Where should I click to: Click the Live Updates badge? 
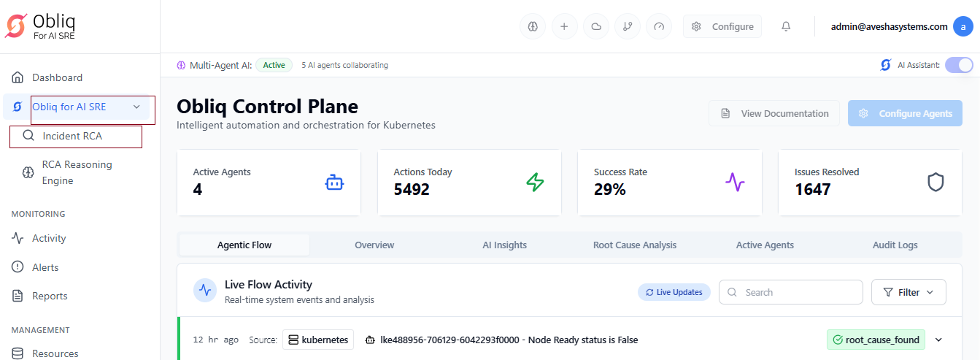click(x=674, y=292)
